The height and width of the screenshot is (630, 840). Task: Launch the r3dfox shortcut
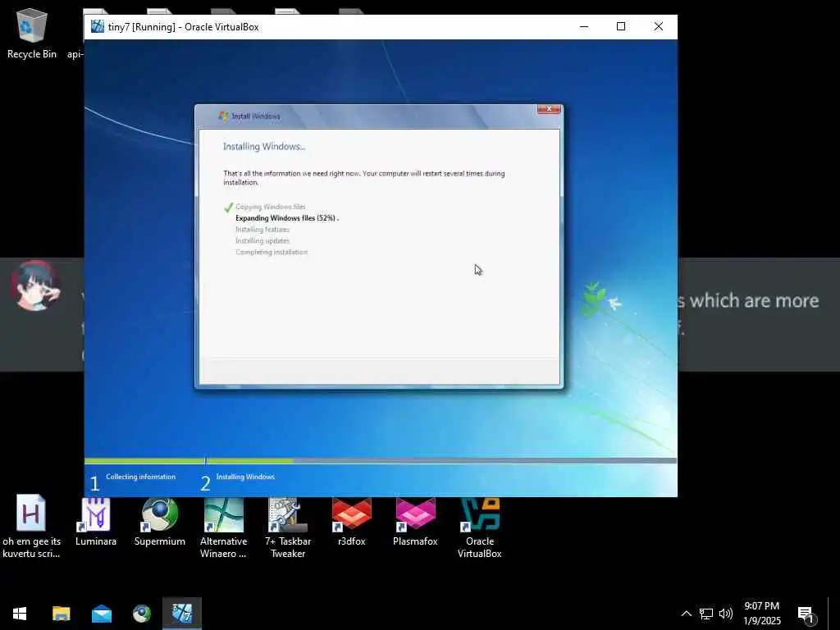coord(351,521)
